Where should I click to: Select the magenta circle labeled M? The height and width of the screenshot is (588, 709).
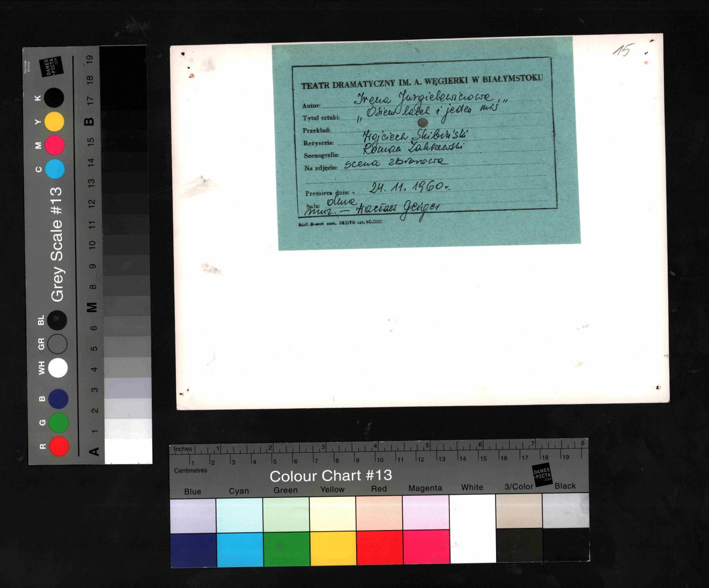[55, 145]
